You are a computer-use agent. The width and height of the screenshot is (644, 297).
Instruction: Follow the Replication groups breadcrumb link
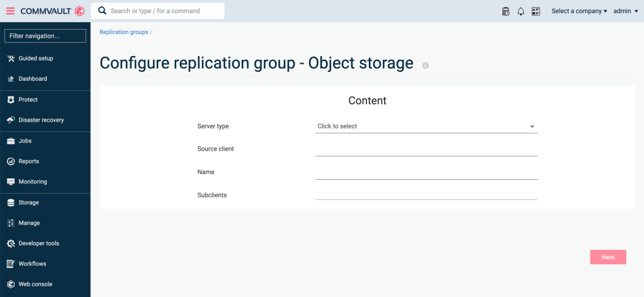pos(123,32)
